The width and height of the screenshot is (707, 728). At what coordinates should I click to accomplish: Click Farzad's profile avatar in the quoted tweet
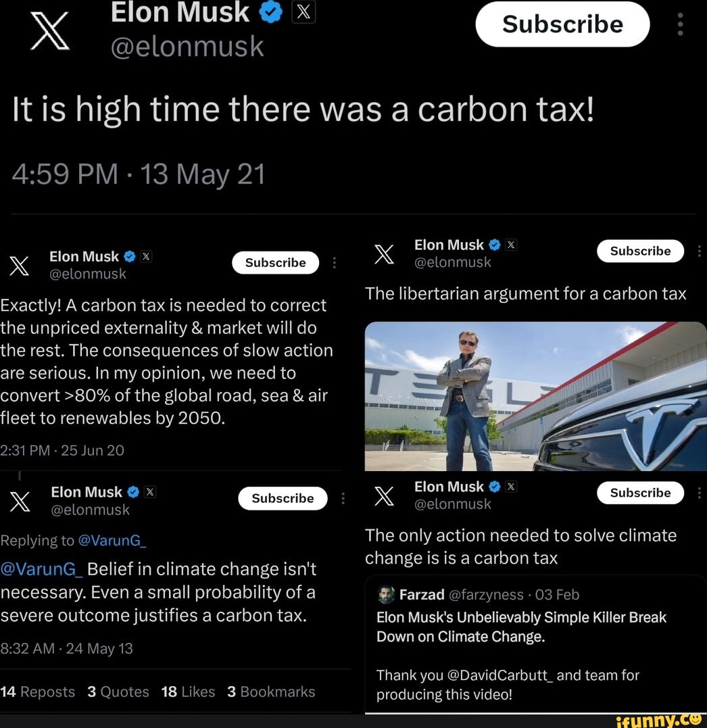click(x=386, y=595)
